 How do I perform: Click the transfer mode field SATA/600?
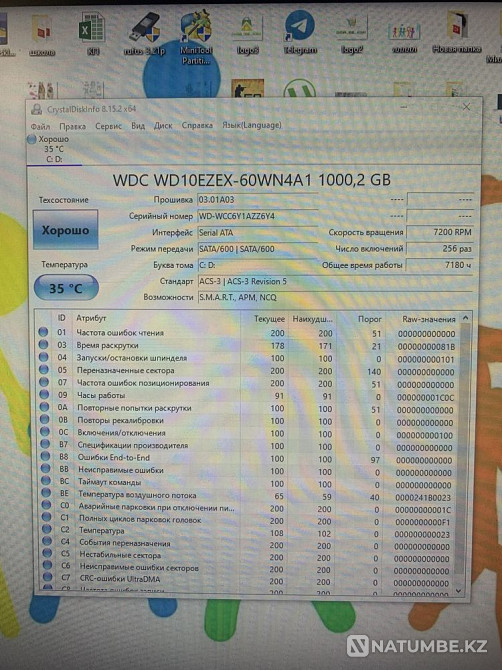(x=258, y=249)
